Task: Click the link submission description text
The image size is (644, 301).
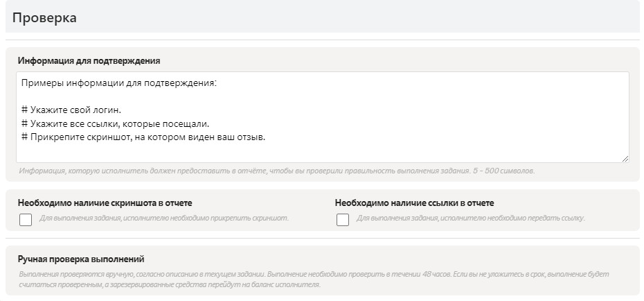Action: tap(471, 218)
